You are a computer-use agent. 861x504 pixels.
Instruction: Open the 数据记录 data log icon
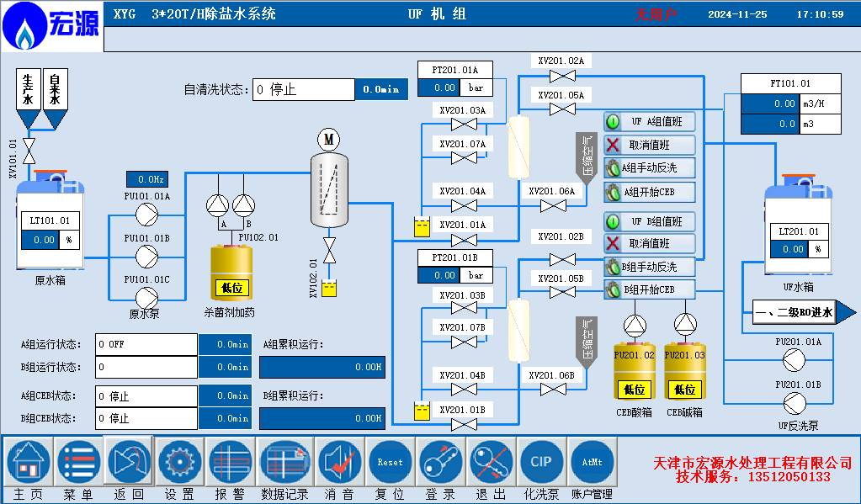pyautogui.click(x=285, y=462)
